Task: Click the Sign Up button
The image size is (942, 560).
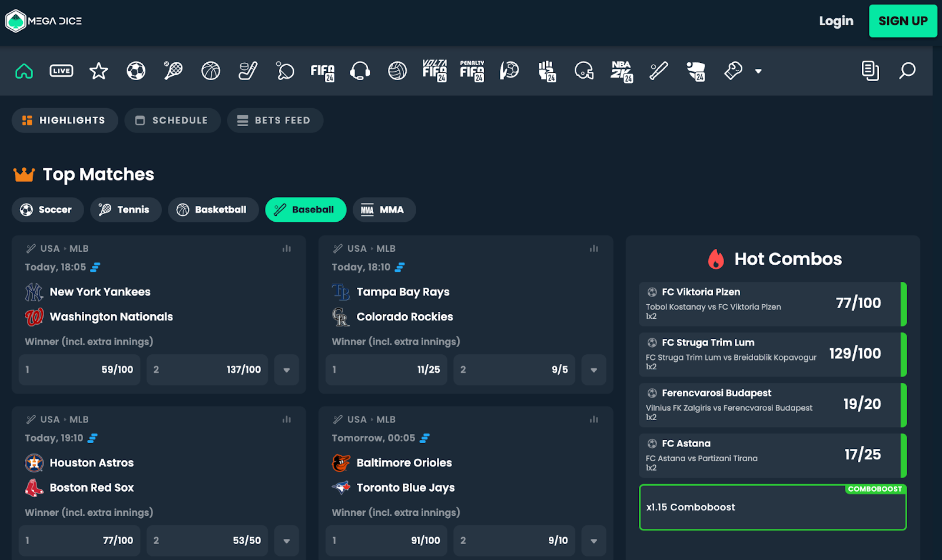Action: tap(903, 21)
